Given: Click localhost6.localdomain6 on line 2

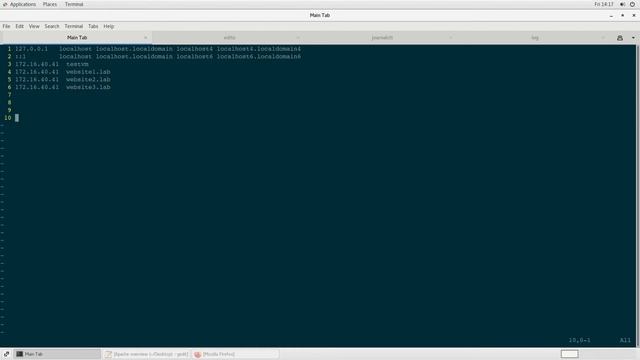Looking at the screenshot, I should 259,57.
